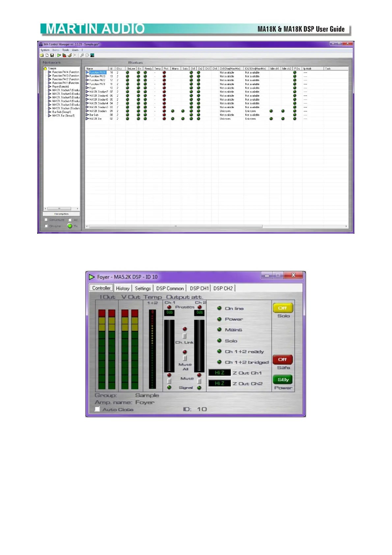Screen dimensions: 392x555
Task: Click the save (floppy disk) toolbar icon
Action: pos(52,55)
